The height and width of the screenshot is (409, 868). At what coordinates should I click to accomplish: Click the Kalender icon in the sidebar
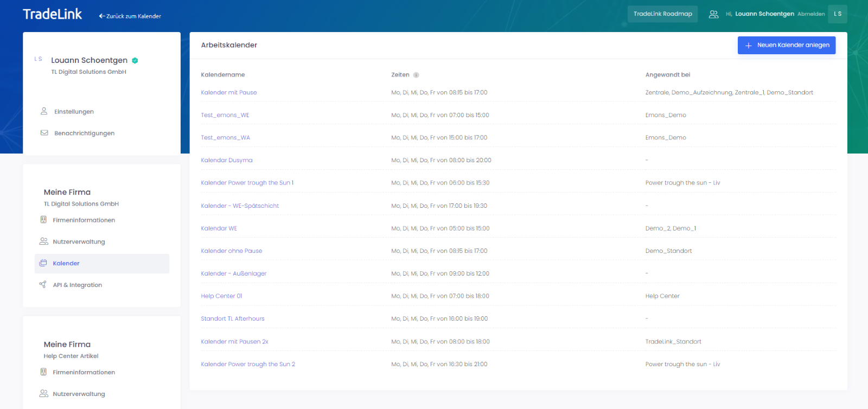click(43, 263)
